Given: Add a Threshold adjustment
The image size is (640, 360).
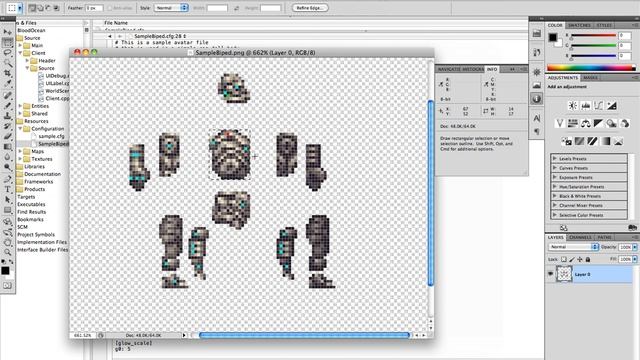Looking at the screenshot, I should [593, 141].
